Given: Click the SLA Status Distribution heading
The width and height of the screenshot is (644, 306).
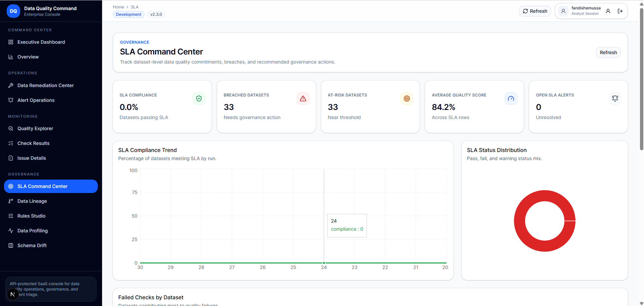Looking at the screenshot, I should [497, 150].
